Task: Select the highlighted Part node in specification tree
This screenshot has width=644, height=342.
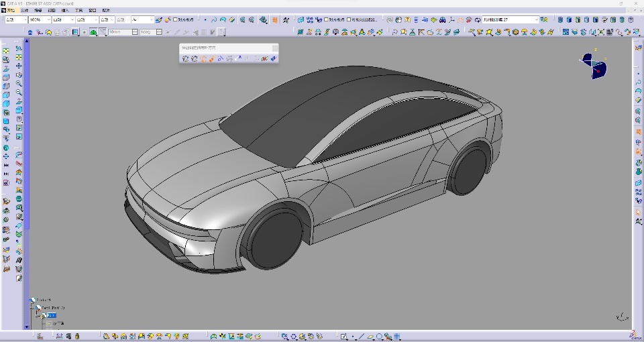Action: coord(52,315)
